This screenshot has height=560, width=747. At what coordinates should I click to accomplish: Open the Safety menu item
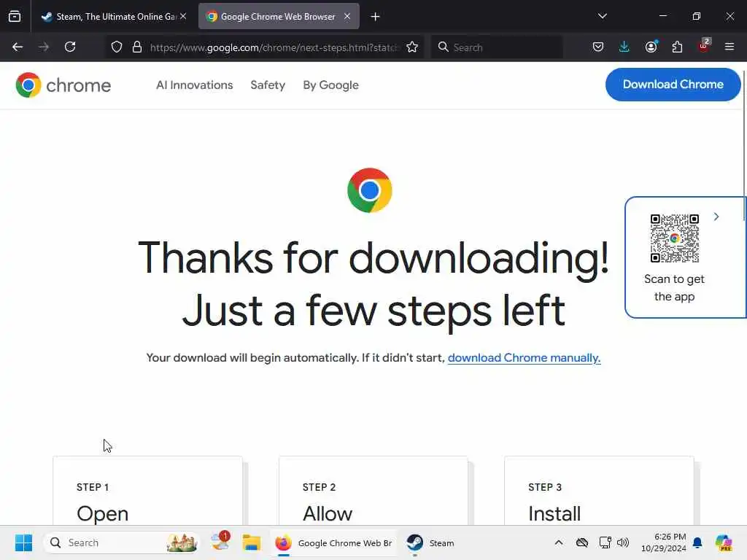(268, 85)
